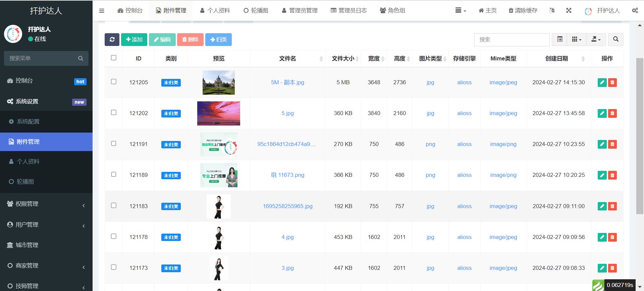Open the columns grid dropdown
This screenshot has width=644, height=291.
pyautogui.click(x=576, y=40)
